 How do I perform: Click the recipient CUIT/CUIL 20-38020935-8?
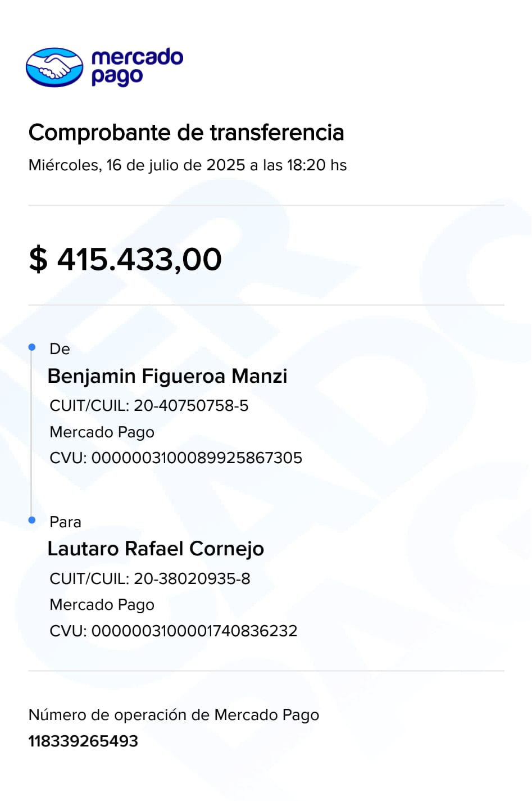tap(149, 579)
